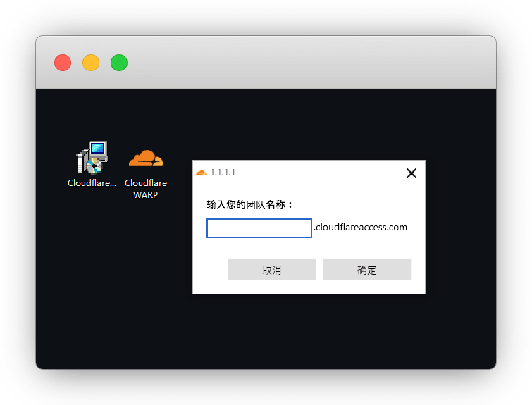Viewport: 532px width, 405px height.
Task: Cancel with the 取消 button
Action: [x=272, y=270]
